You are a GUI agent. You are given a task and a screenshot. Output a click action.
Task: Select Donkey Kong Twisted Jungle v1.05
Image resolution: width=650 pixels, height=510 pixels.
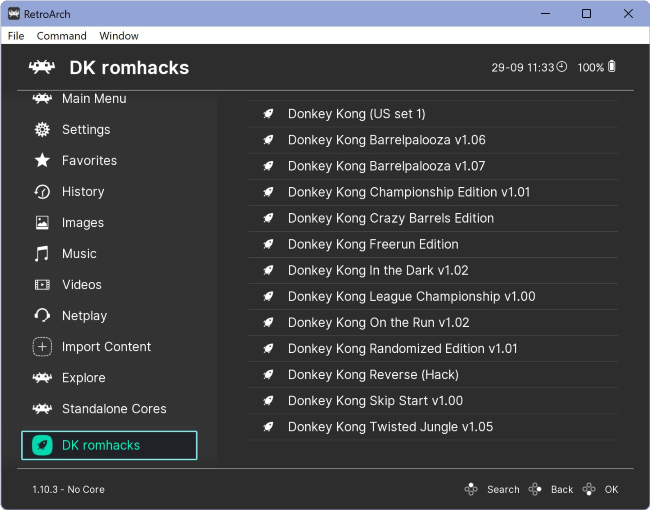(433, 427)
